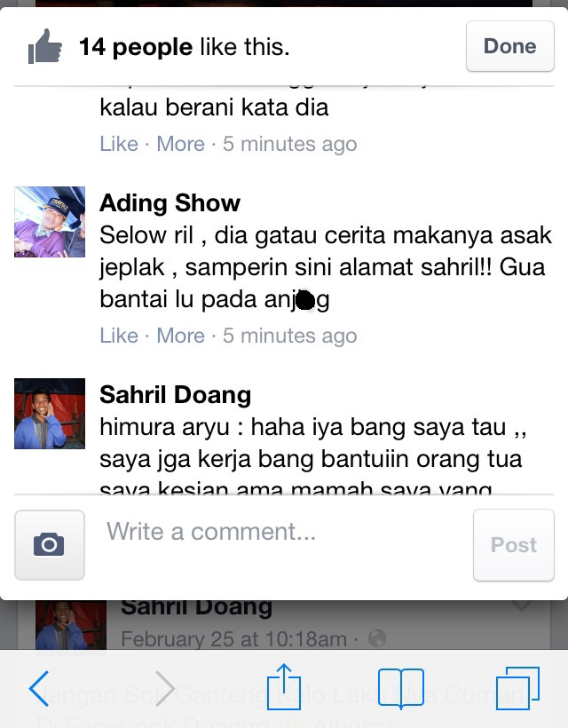Open Safari tabs overview icon
The width and height of the screenshot is (568, 728).
click(518, 689)
